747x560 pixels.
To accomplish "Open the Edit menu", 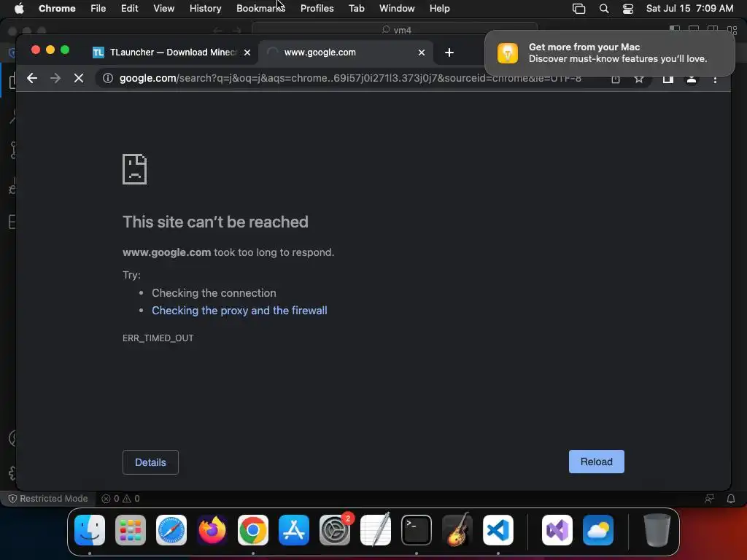I will pos(129,9).
